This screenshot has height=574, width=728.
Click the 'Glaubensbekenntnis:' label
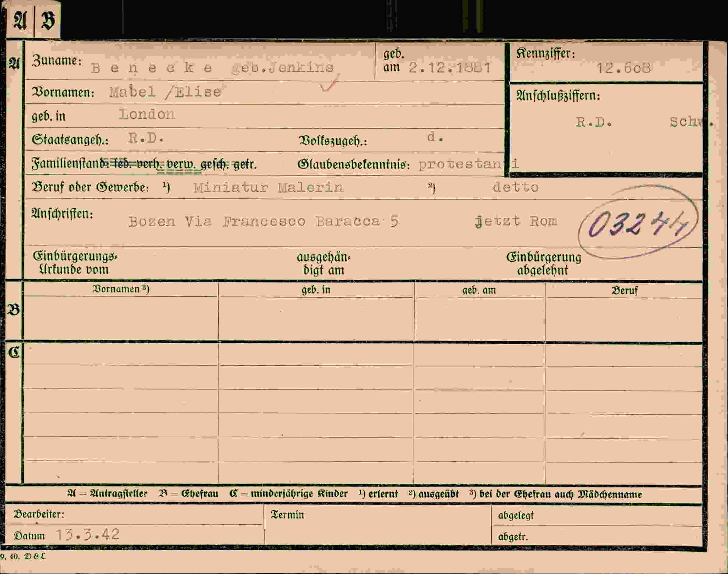353,164
